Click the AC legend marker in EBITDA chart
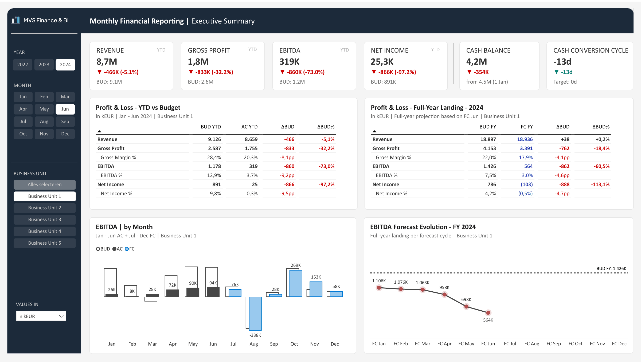The image size is (641, 364). pos(114,249)
